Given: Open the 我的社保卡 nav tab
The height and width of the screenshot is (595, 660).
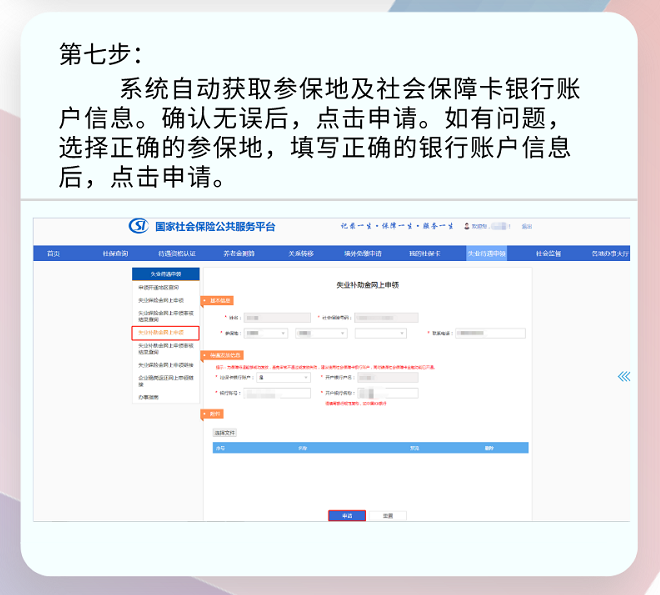Looking at the screenshot, I should 425,253.
